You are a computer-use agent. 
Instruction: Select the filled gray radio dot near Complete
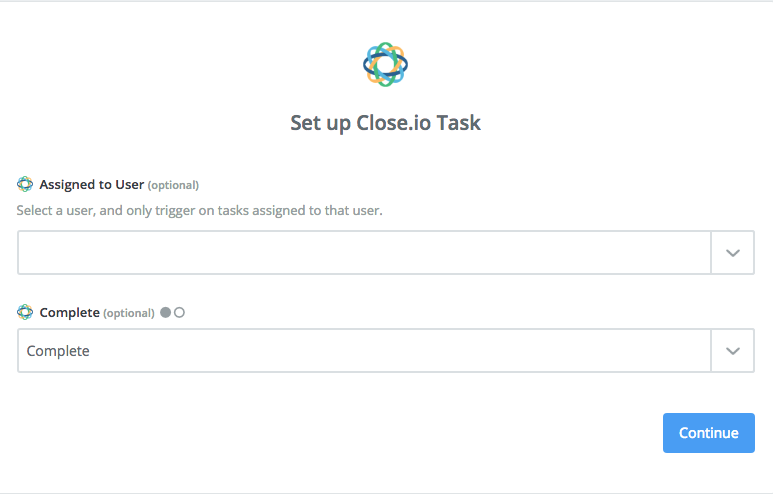click(166, 313)
